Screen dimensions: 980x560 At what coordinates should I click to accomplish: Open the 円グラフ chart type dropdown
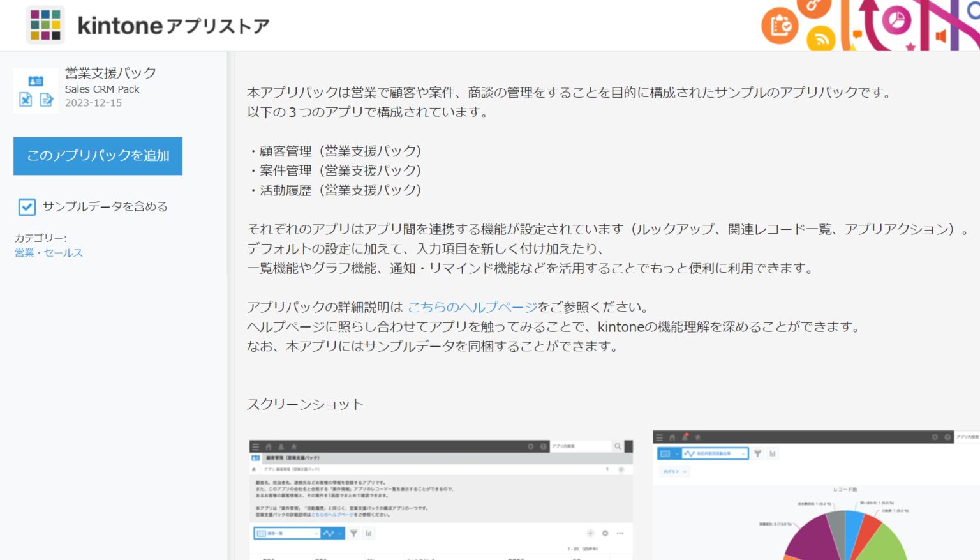point(674,472)
